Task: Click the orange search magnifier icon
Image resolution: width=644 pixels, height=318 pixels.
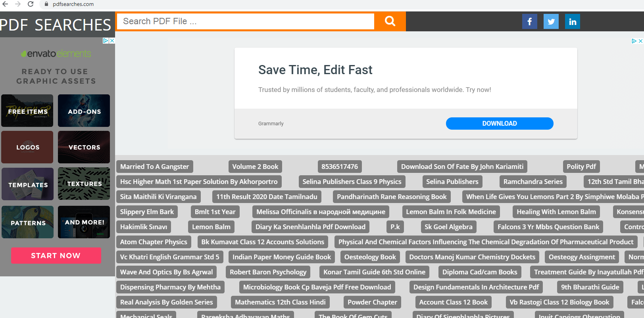Action: (x=390, y=21)
